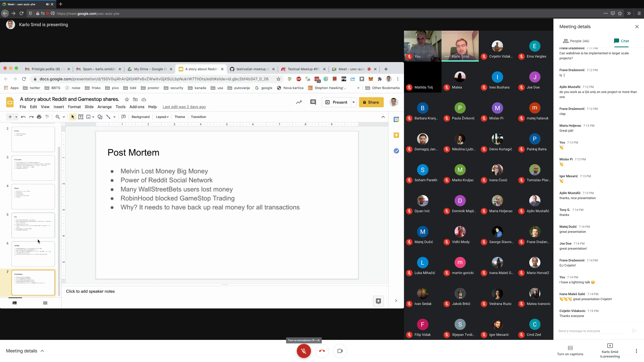The width and height of the screenshot is (644, 362).
Task: Reload the Meet page in Firefox
Action: click(21, 13)
